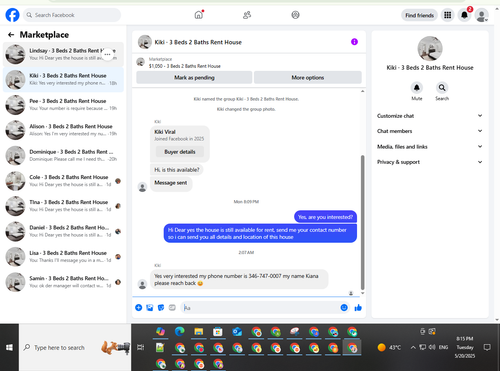500x371 pixels.
Task: Open Dominique - 3 Beds 2 Baths conversation
Action: pyautogui.click(x=63, y=155)
